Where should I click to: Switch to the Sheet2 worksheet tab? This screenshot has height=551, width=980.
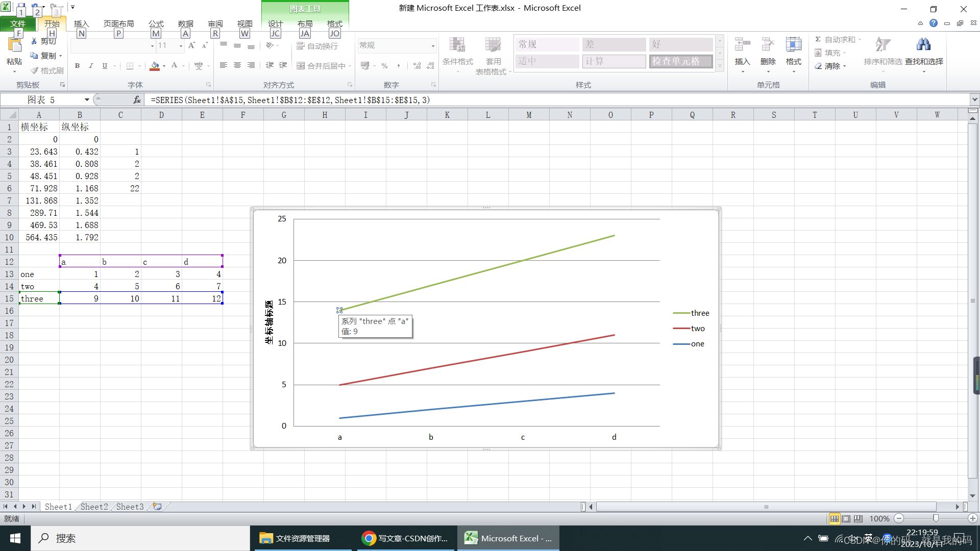pos(94,507)
